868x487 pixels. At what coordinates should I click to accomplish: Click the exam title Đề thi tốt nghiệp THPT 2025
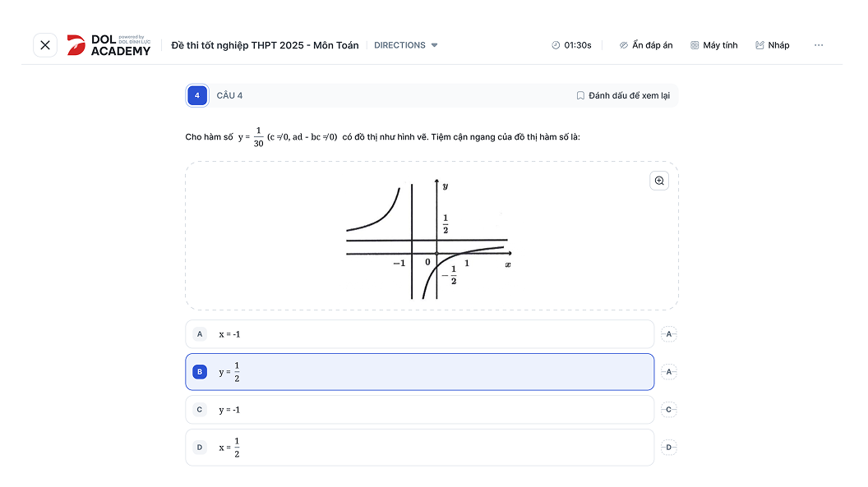(x=265, y=45)
